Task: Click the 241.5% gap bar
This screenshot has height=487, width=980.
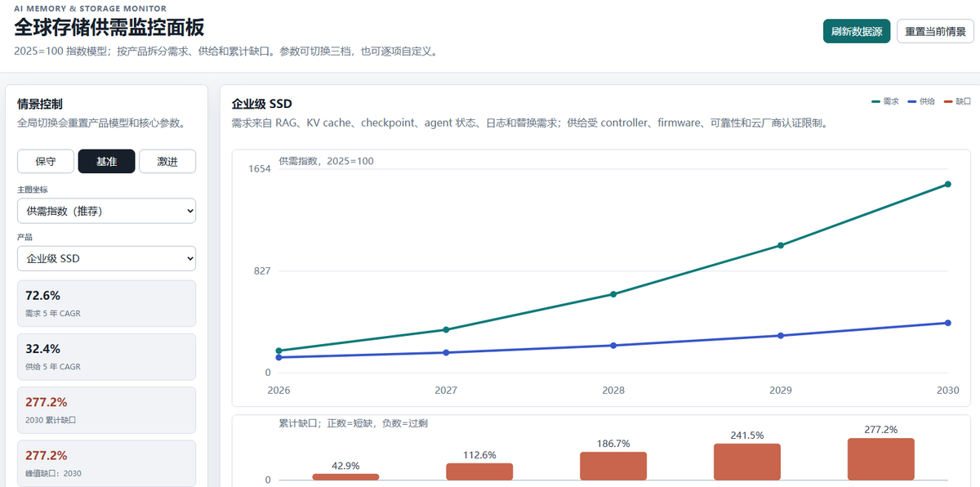Action: tap(747, 462)
